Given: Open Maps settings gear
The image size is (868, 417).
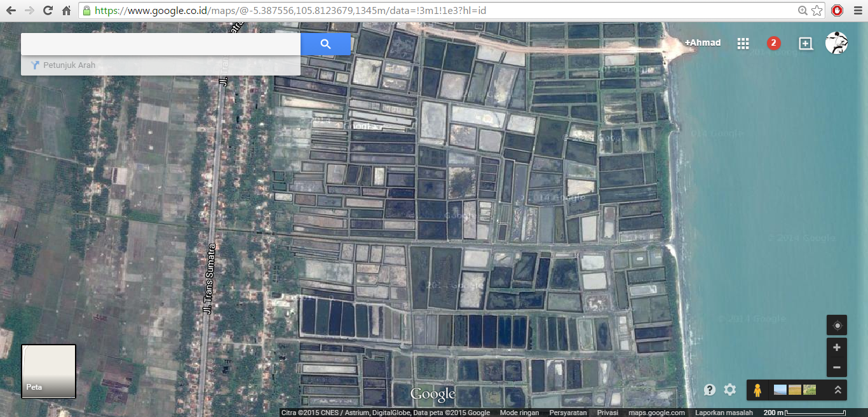Looking at the screenshot, I should (730, 390).
